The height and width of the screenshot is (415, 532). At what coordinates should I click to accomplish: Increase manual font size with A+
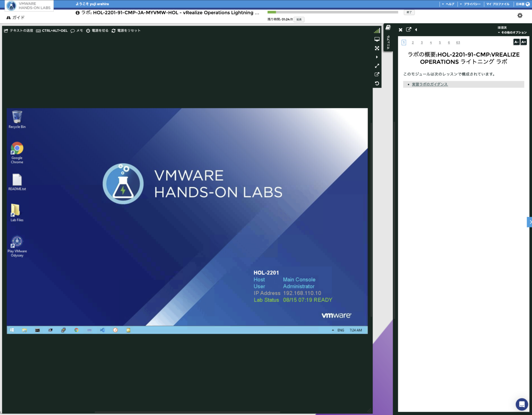523,42
